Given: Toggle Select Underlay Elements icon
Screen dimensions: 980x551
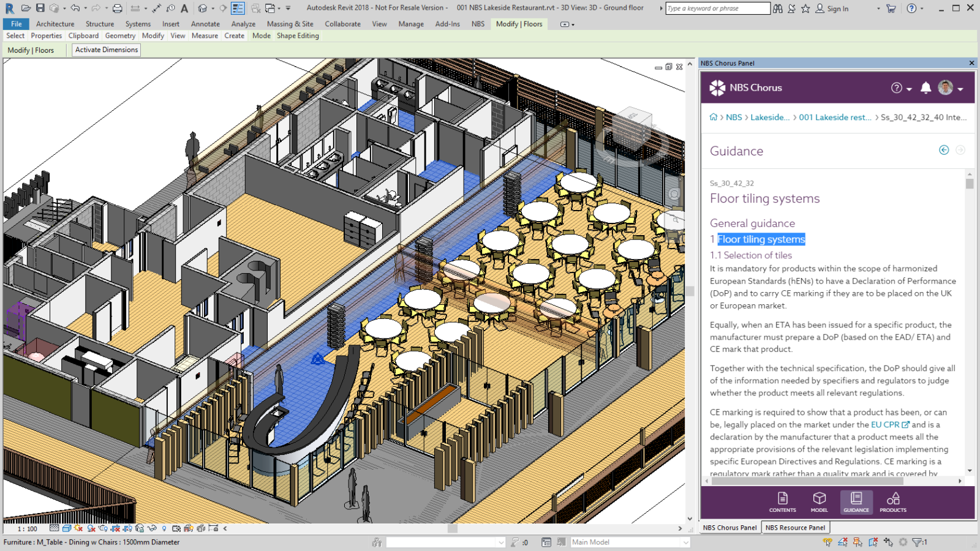Looking at the screenshot, I should (x=843, y=542).
